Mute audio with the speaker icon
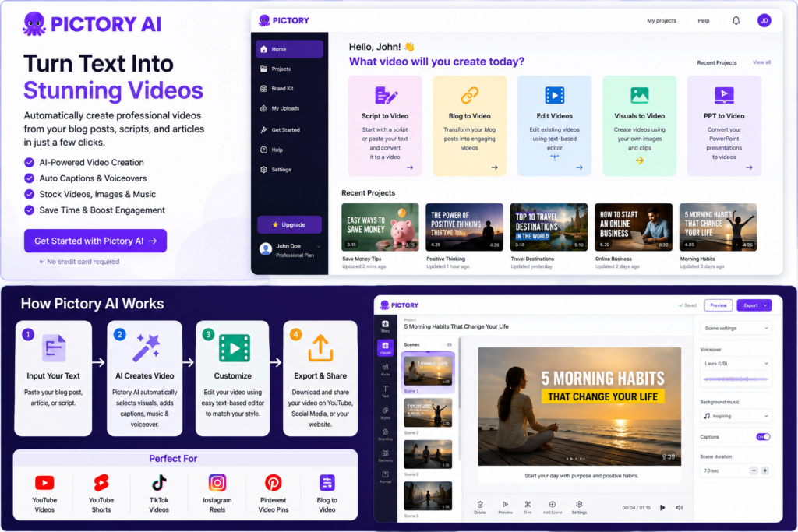Viewport: 798px width, 532px height. [680, 508]
